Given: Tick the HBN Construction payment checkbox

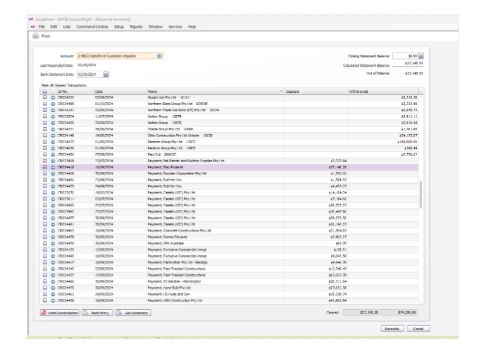Looking at the screenshot, I should [45, 300].
